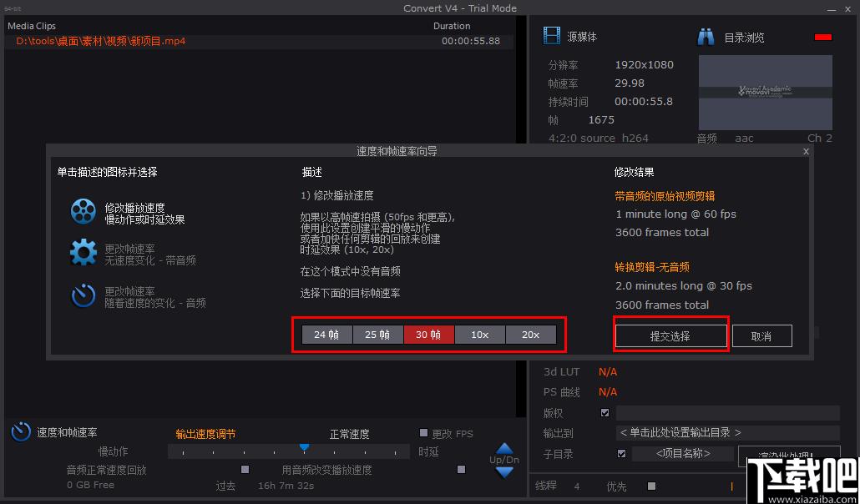Click the 00:00:55.88 duration value

click(x=471, y=41)
